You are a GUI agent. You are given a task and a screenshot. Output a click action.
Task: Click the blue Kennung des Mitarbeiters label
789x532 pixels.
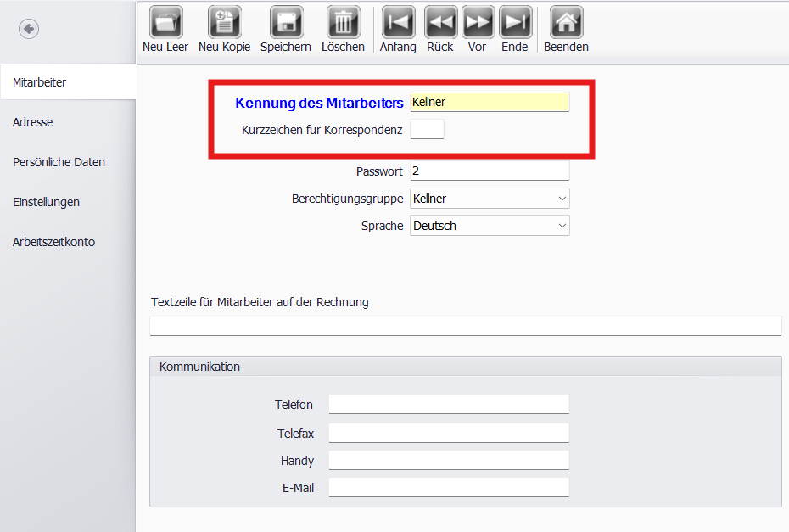[319, 103]
